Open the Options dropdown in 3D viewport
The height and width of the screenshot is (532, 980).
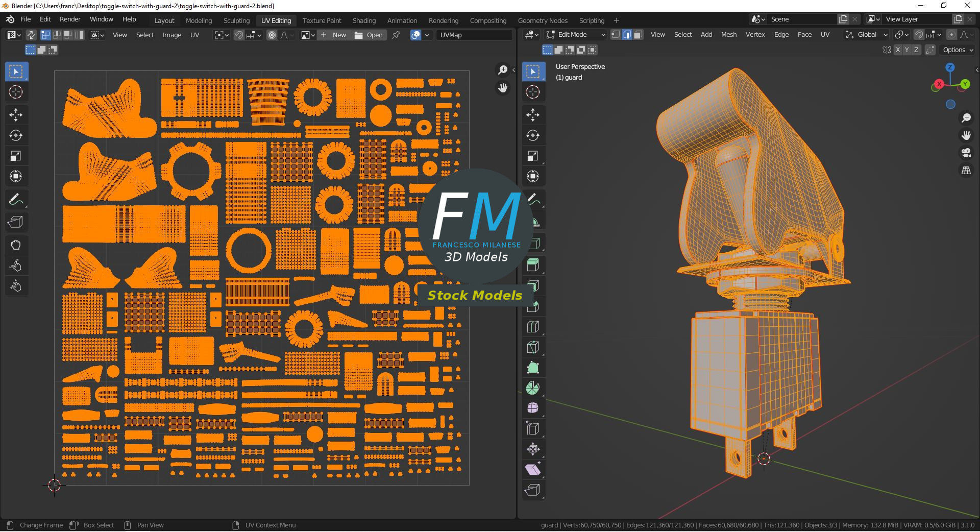958,50
